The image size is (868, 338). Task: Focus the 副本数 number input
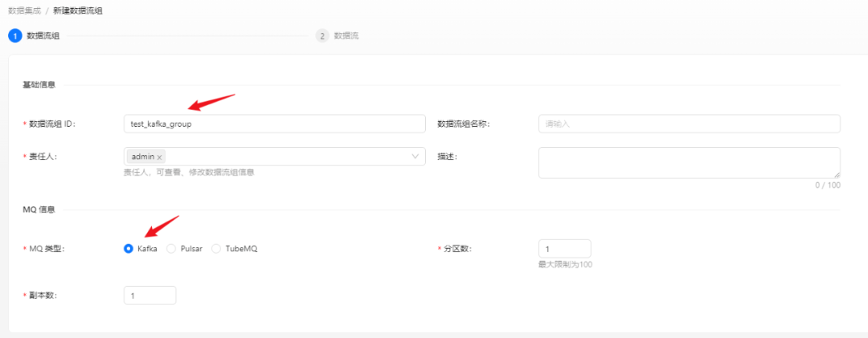click(x=149, y=295)
